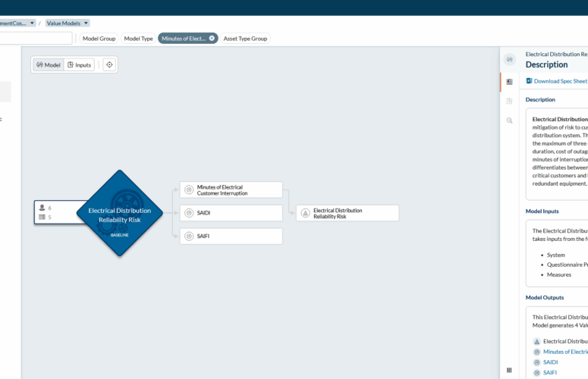Open the Asset Type Group filter
Viewport: 588px width, 379px height.
click(x=245, y=38)
